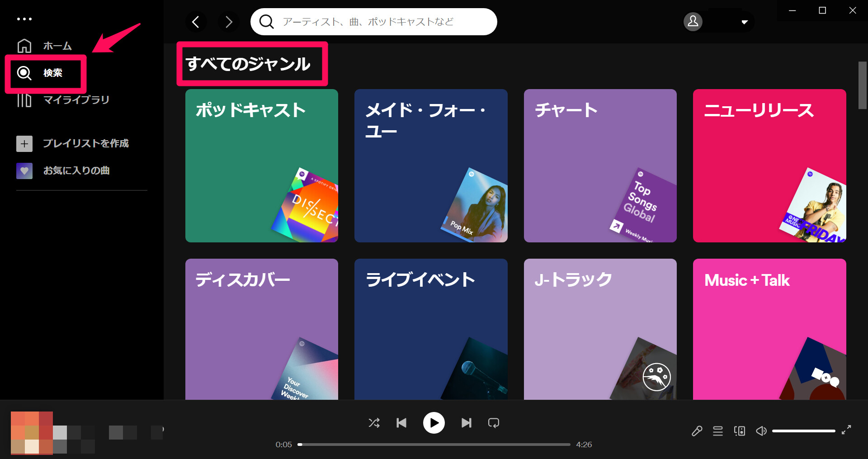Screen dimensions: 868x459
Task: Navigate forward with the right arrow
Action: coord(229,22)
